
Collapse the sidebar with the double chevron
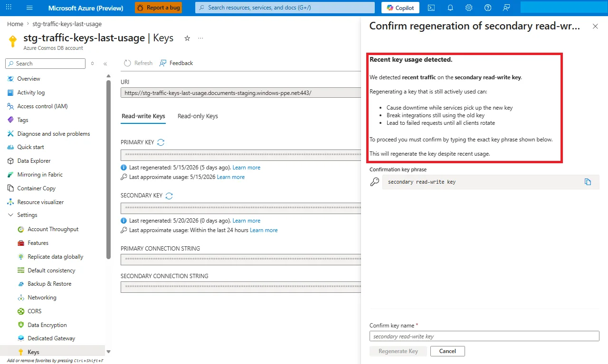(105, 64)
